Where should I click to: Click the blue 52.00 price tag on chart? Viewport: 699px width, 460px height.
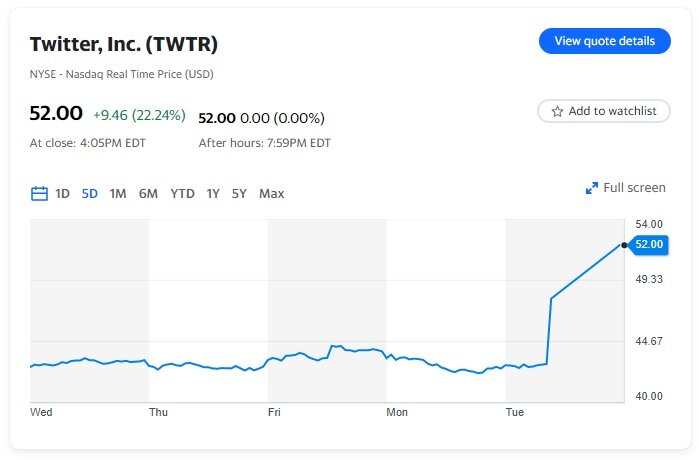tap(649, 244)
